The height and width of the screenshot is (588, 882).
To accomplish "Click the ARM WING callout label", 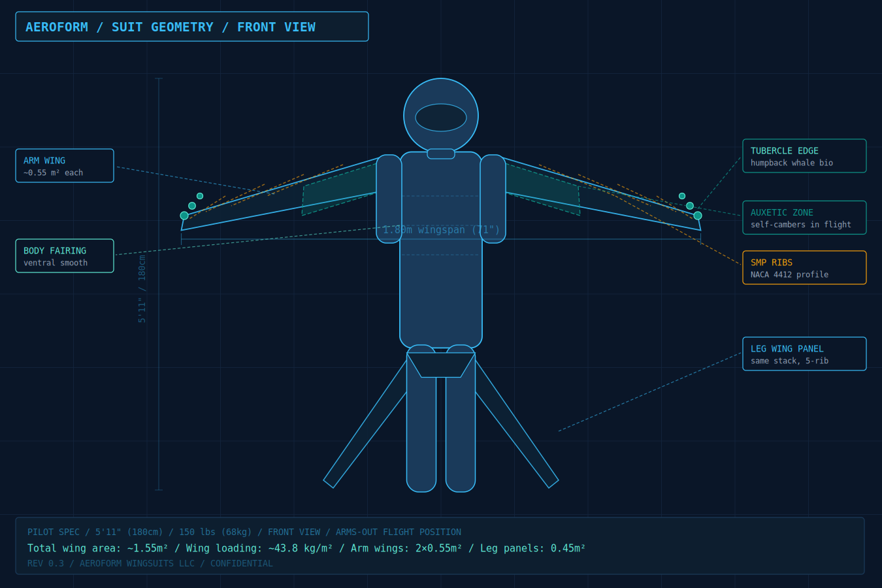I will tap(65, 166).
